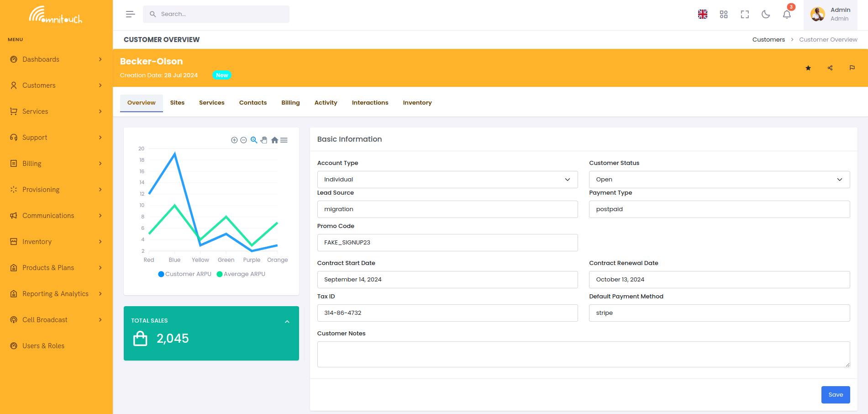Switch to the Billing tab
Viewport: 868px width, 414px height.
[290, 103]
